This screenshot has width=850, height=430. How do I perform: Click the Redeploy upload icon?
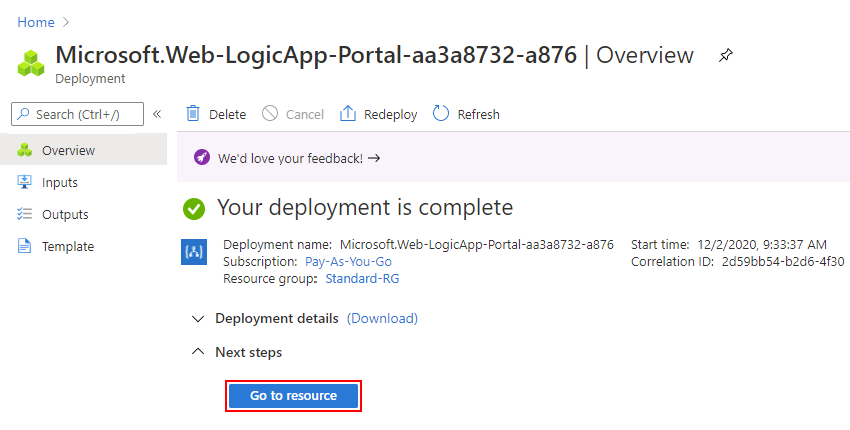(348, 114)
